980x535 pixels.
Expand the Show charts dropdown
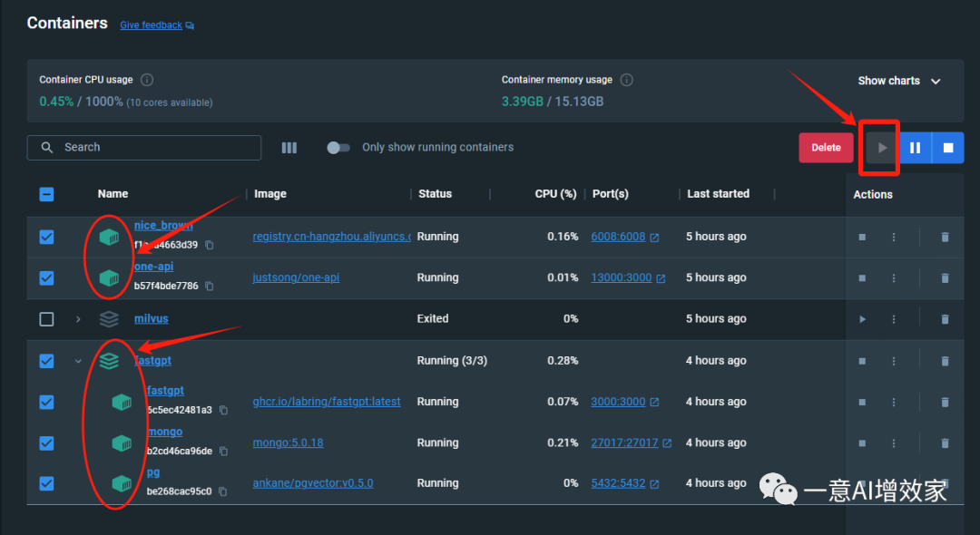[898, 81]
